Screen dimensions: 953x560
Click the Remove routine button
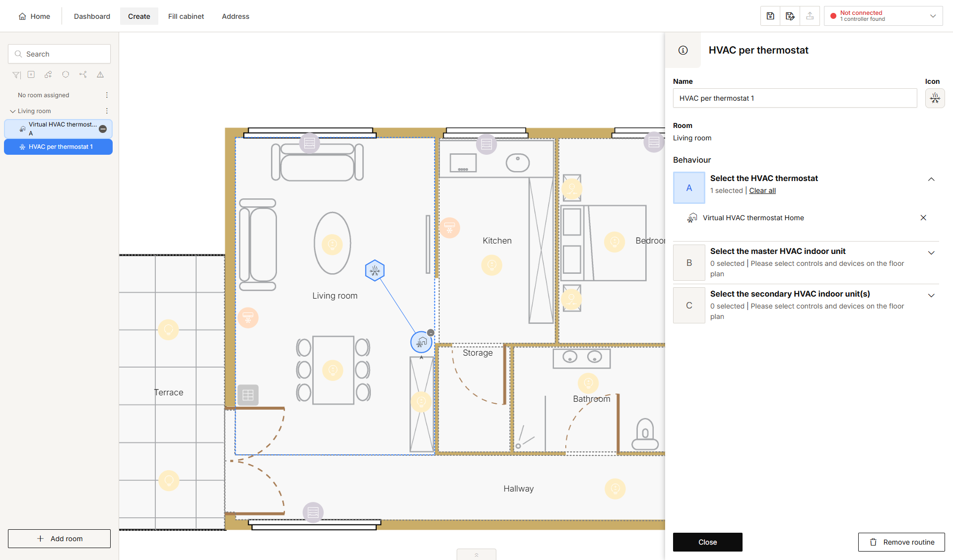point(901,542)
